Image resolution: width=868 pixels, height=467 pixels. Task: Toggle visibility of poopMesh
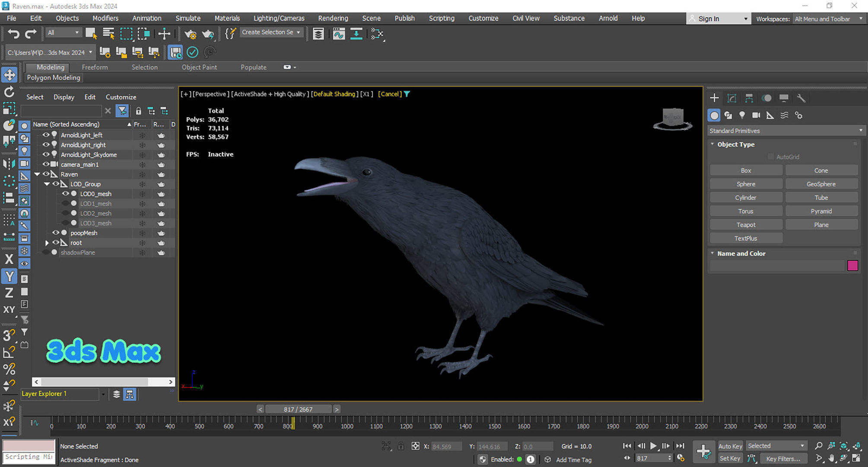[x=56, y=233]
